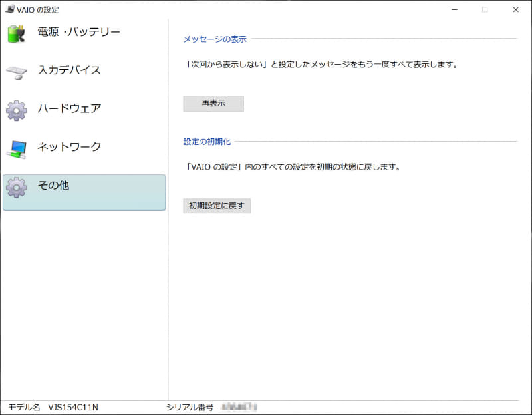Click 初期設定に戻す to reset settings
The image size is (532, 415).
tap(216, 206)
